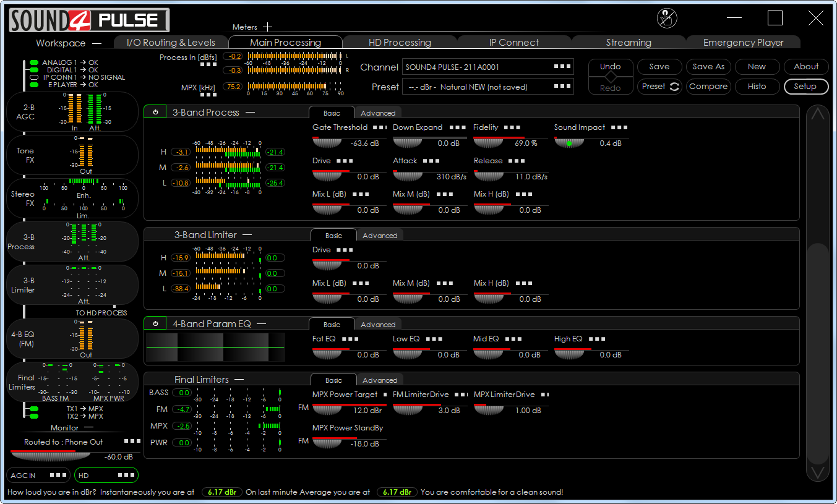Open the Routed to Phone Out options
This screenshot has width=837, height=504.
(132, 442)
